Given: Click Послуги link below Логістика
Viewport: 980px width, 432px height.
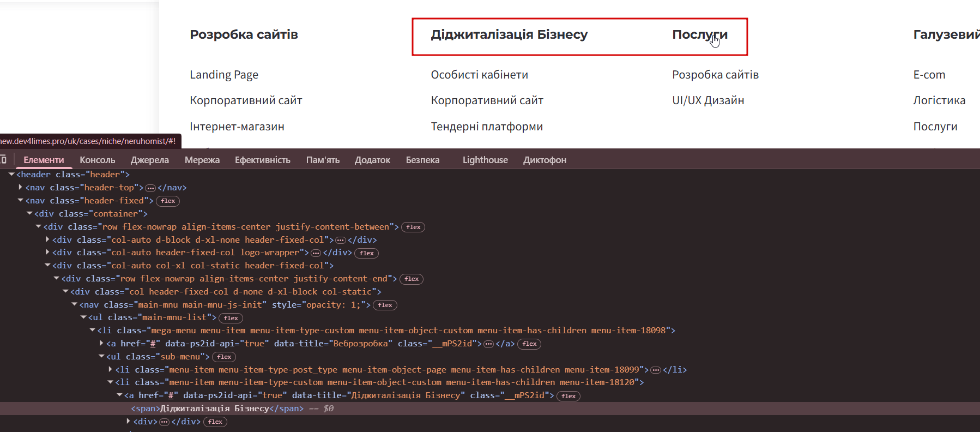Looking at the screenshot, I should (935, 127).
